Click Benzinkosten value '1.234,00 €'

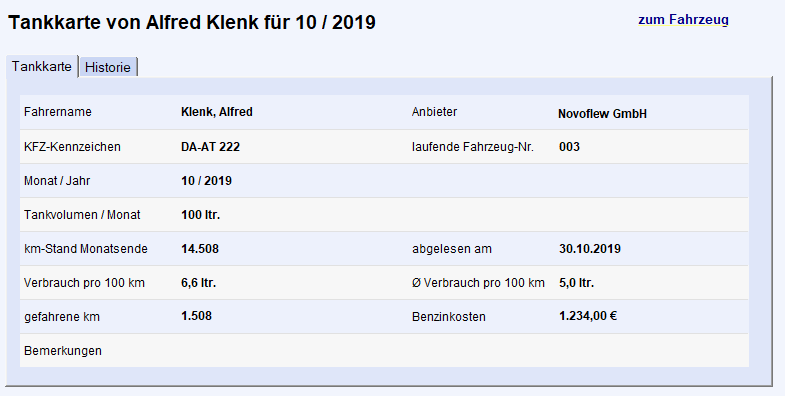coord(588,316)
